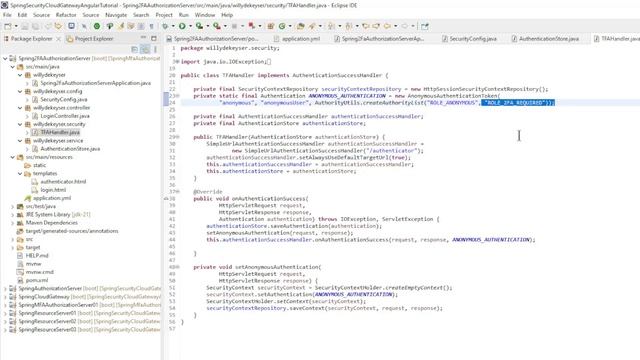Collapse the src/main/java folder
The image size is (640, 360).
(x=13, y=67)
